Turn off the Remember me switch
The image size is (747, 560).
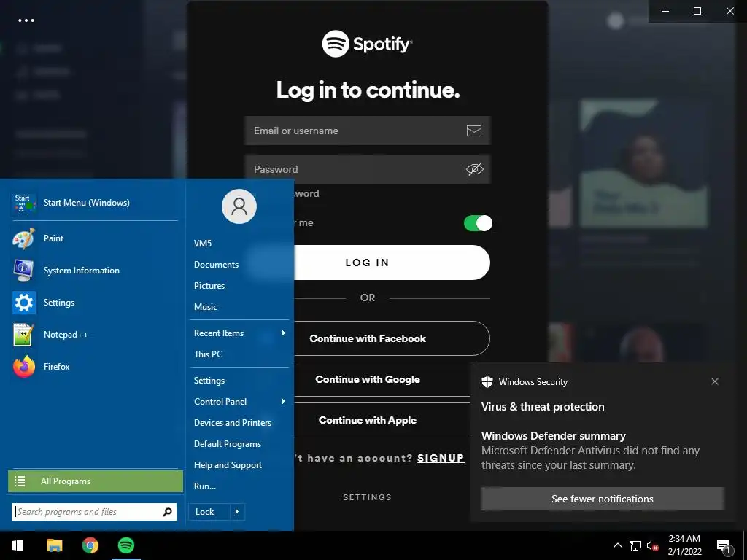[478, 223]
